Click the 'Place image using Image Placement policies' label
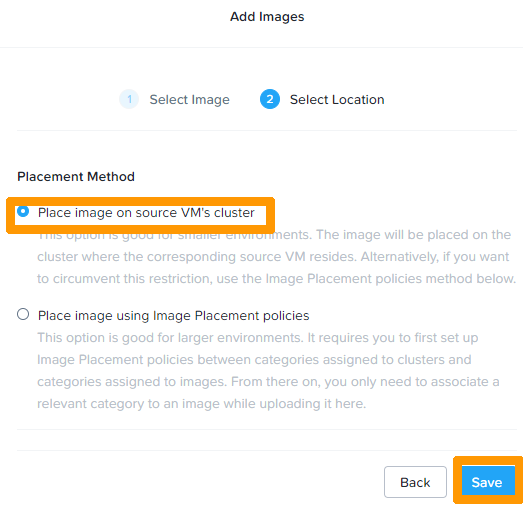 point(173,316)
